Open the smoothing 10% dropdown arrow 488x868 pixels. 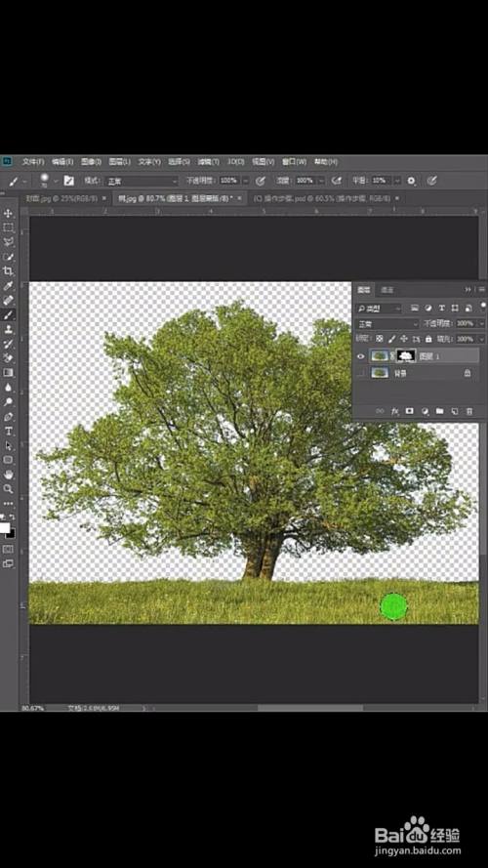tap(397, 181)
